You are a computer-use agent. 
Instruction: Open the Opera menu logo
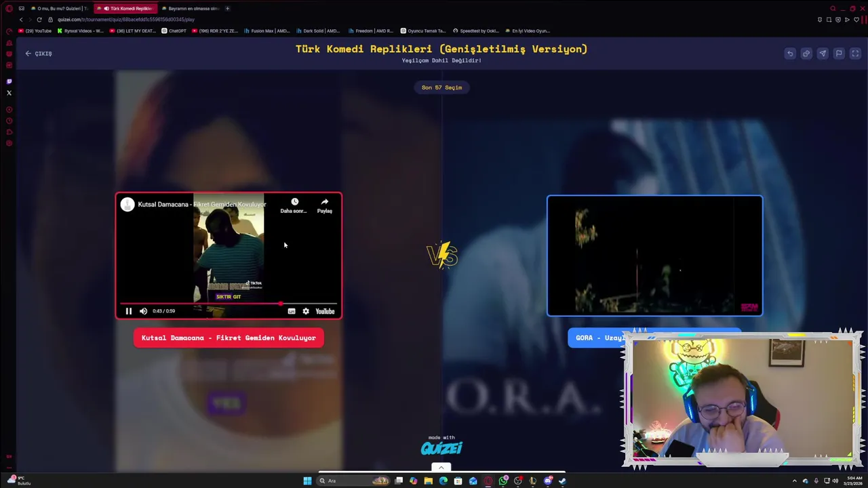tap(9, 8)
